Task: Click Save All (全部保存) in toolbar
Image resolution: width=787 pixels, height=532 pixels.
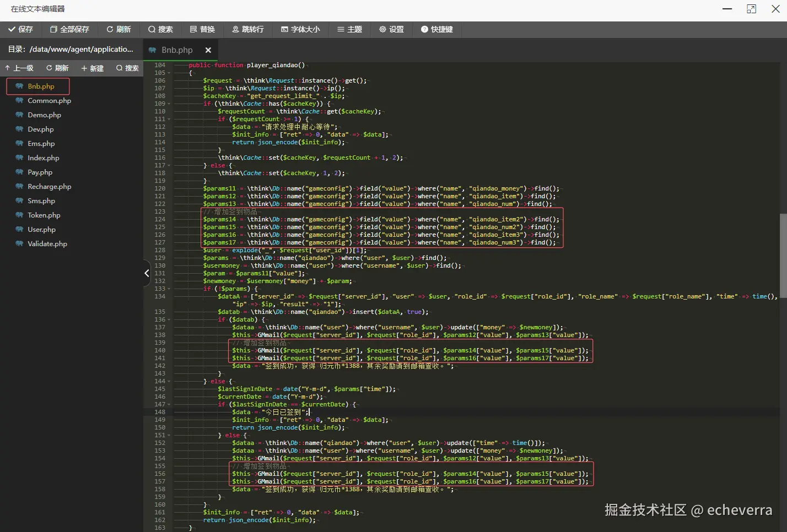Action: [x=69, y=29]
